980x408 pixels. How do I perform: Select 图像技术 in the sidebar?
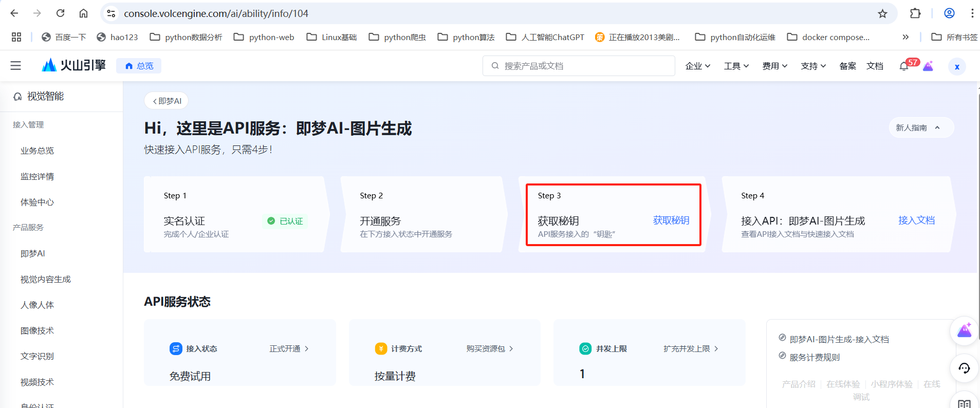click(x=37, y=330)
